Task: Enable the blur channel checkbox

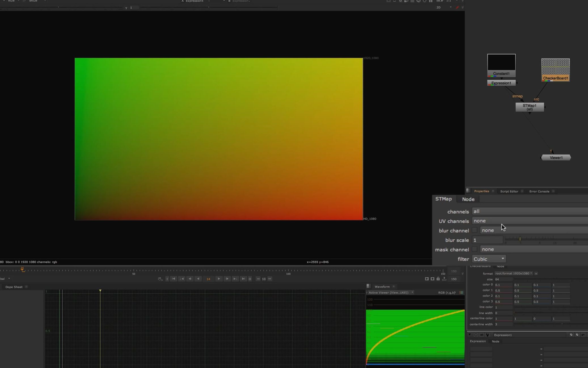Action: click(475, 230)
